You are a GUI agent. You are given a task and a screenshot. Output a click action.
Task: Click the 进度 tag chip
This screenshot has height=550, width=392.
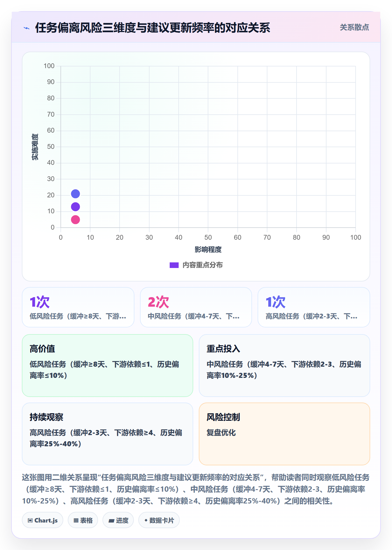118,520
